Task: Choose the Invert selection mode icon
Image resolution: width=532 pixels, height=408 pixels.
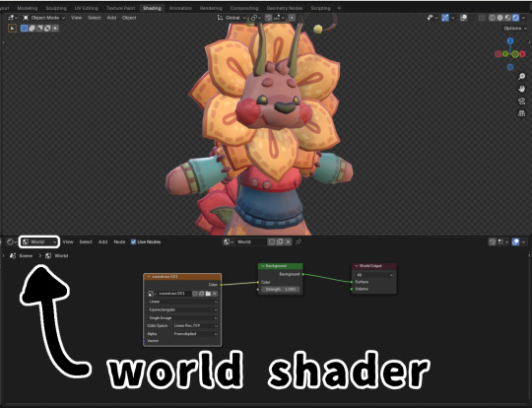Action: click(x=47, y=29)
